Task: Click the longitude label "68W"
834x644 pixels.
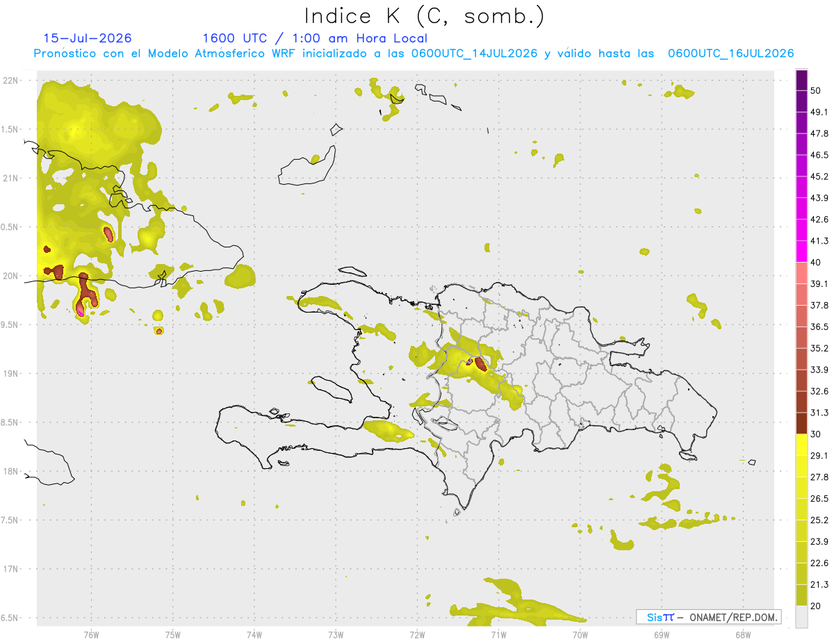Action: point(743,634)
